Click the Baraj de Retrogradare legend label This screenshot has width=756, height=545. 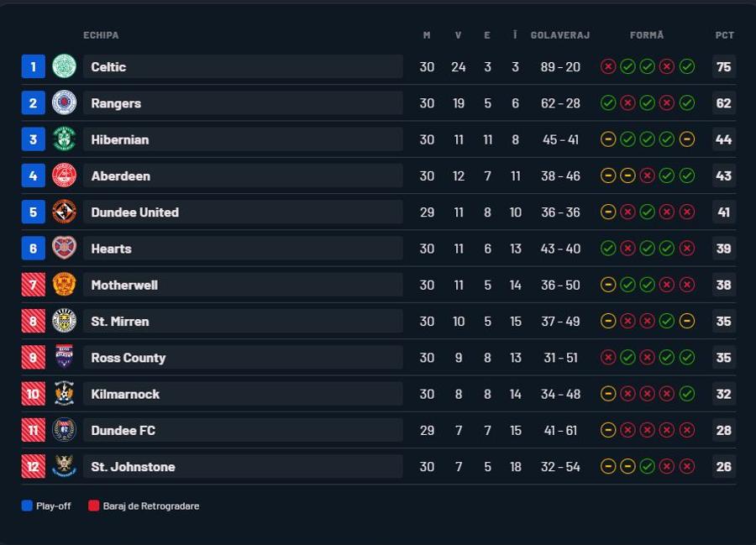tap(151, 506)
